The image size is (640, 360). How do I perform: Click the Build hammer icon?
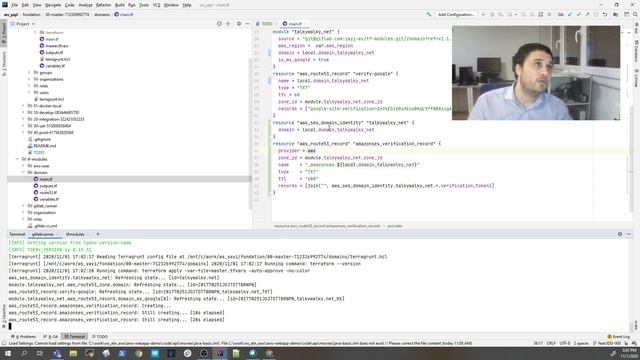[429, 14]
